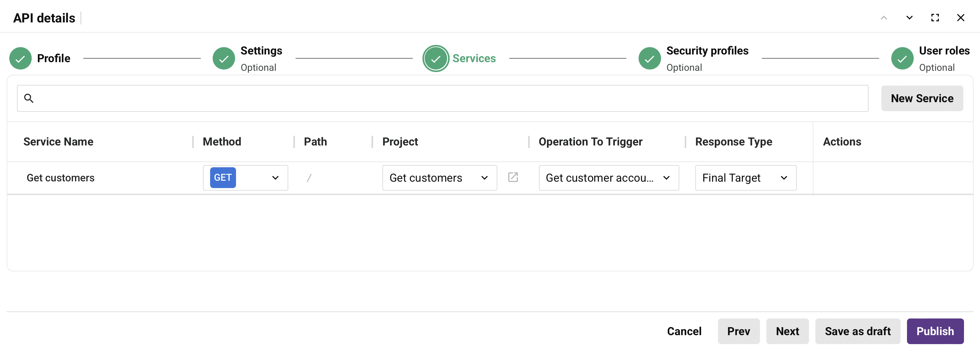Click into the services search field
980x355 pixels.
pyautogui.click(x=449, y=99)
